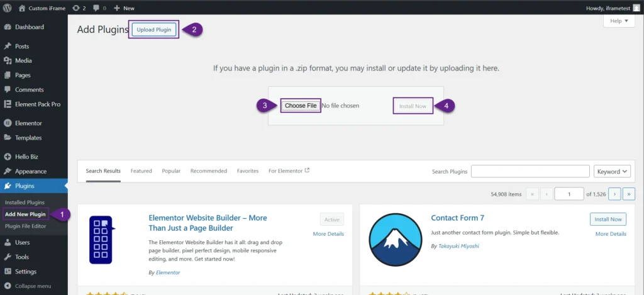Switch to the Popular tab
Viewport: 644px width, 295px height.
[171, 171]
